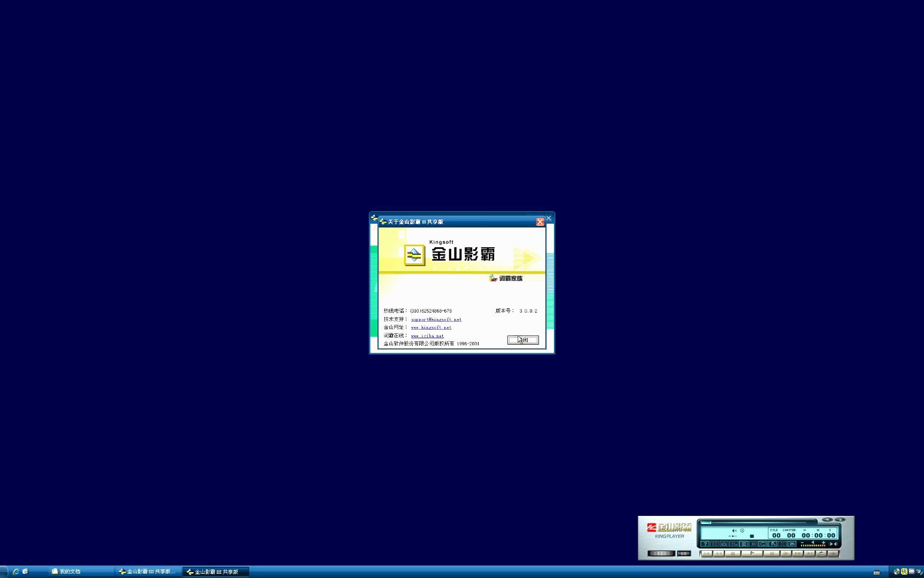Viewport: 924px width, 578px height.
Task: Click the ridged jog wheel control in KingPlayer
Action: coord(661,553)
